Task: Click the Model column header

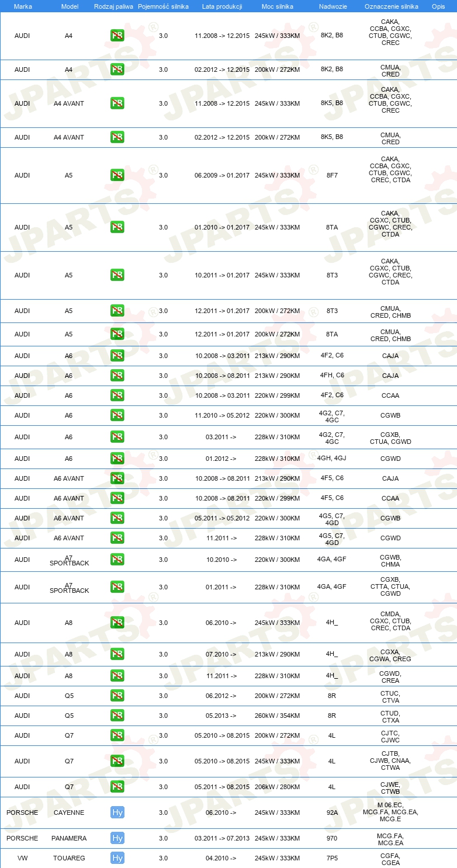Action: click(69, 6)
